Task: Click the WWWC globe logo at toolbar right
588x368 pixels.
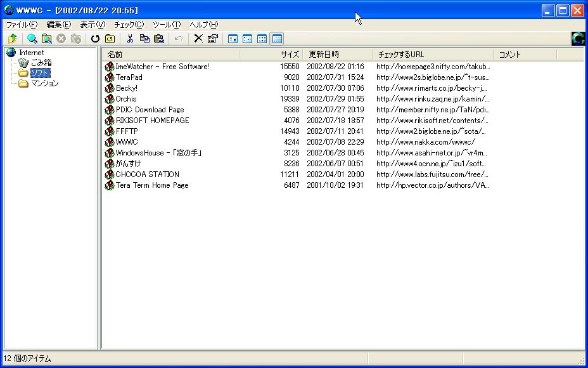Action: click(x=578, y=39)
